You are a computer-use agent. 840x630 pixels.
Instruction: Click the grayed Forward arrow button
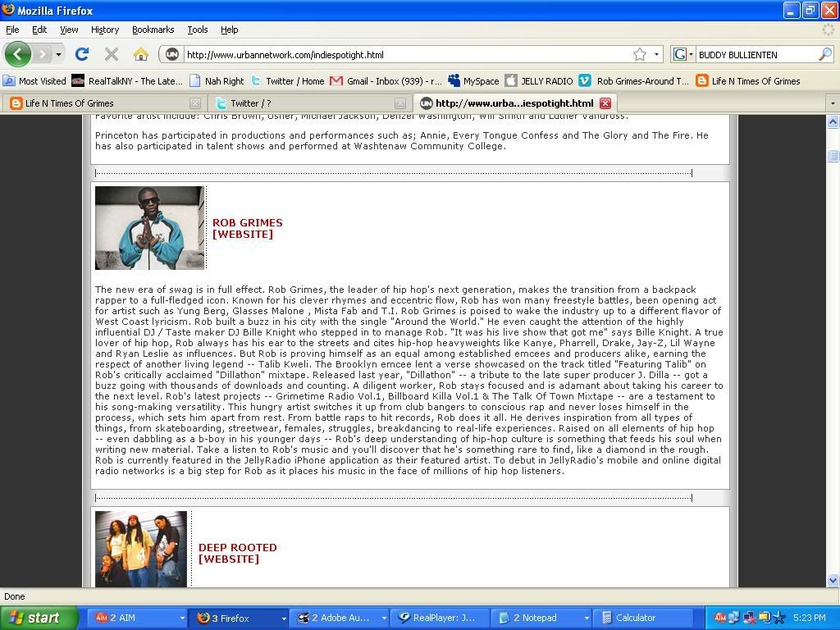[42, 54]
